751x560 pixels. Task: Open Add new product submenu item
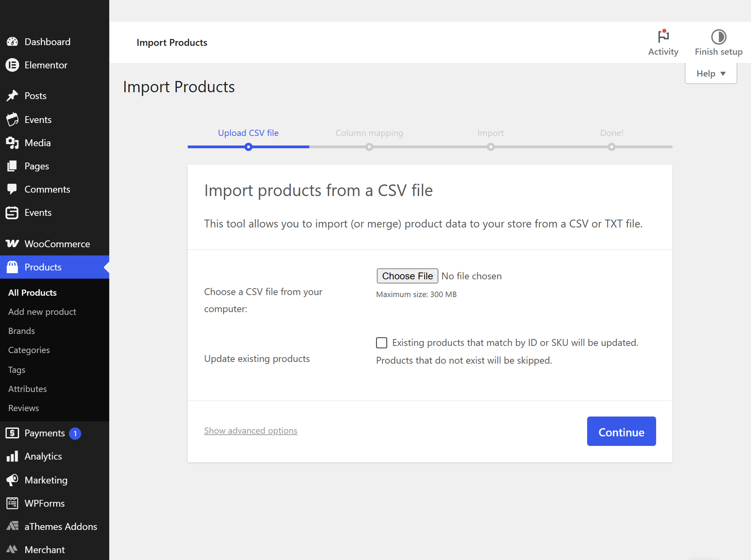click(x=42, y=312)
